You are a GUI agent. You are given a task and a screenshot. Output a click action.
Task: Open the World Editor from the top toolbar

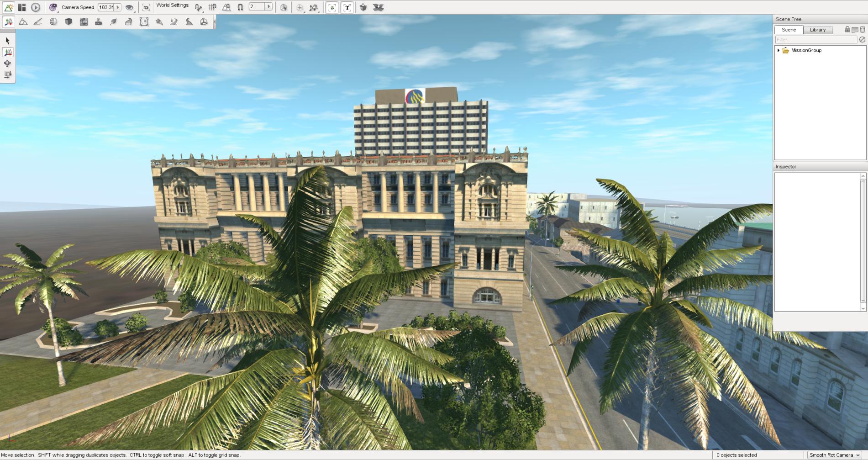pos(8,7)
